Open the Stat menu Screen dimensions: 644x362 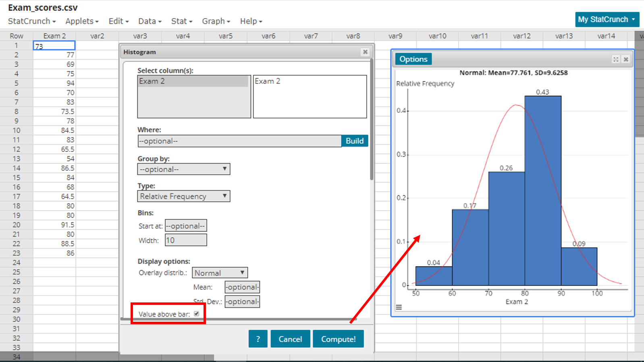pos(181,21)
